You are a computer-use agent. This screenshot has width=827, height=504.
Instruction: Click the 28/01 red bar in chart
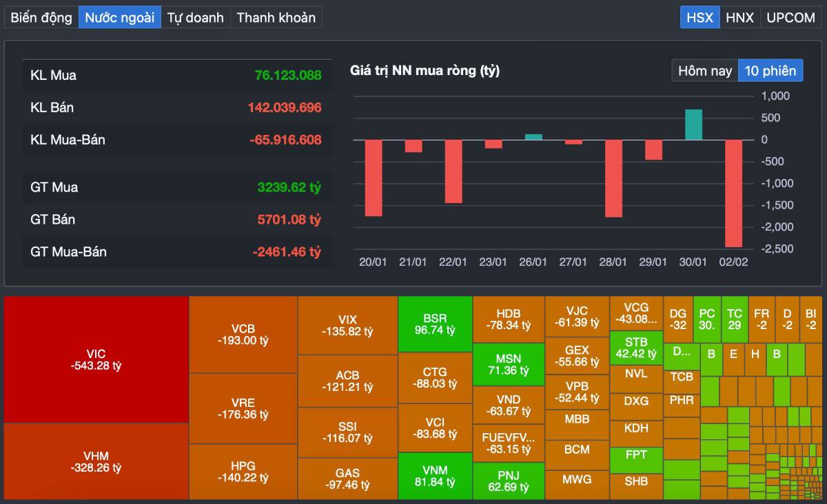pyautogui.click(x=613, y=178)
